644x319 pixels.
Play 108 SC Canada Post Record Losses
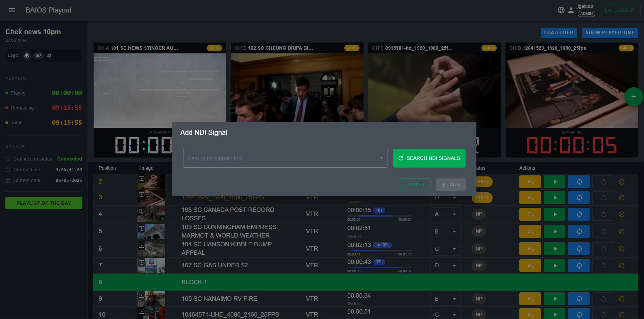(554, 214)
